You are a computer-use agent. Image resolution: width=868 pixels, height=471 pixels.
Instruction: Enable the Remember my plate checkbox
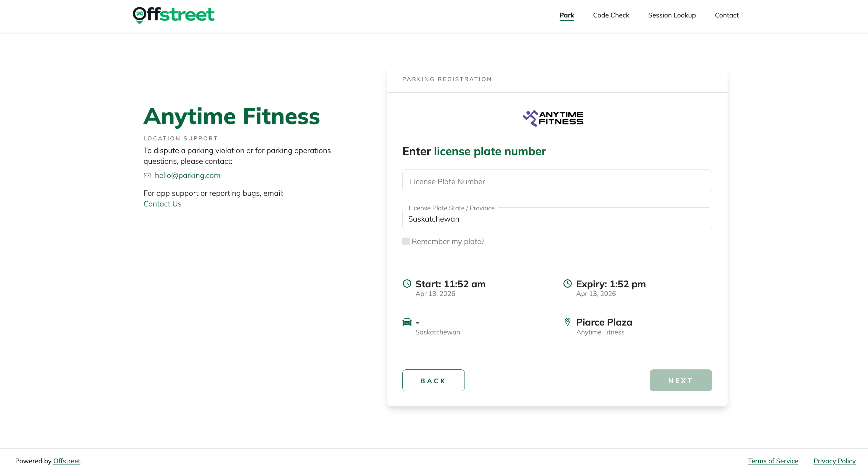tap(406, 241)
